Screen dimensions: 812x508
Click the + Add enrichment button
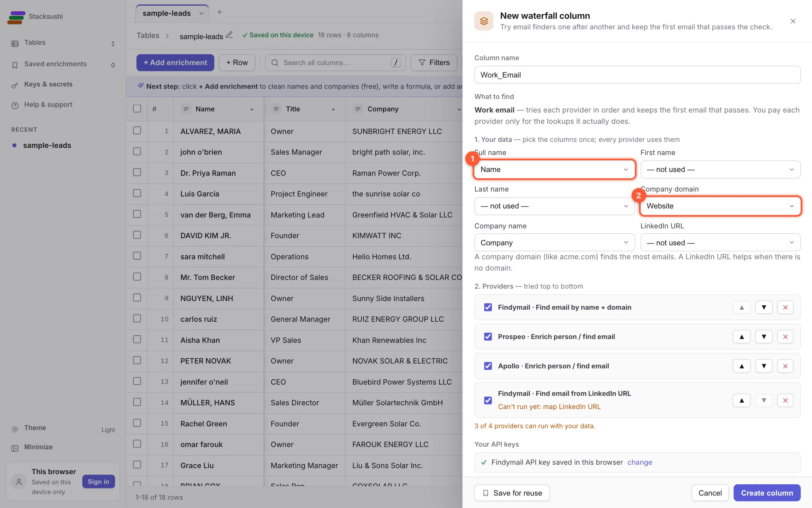point(175,63)
